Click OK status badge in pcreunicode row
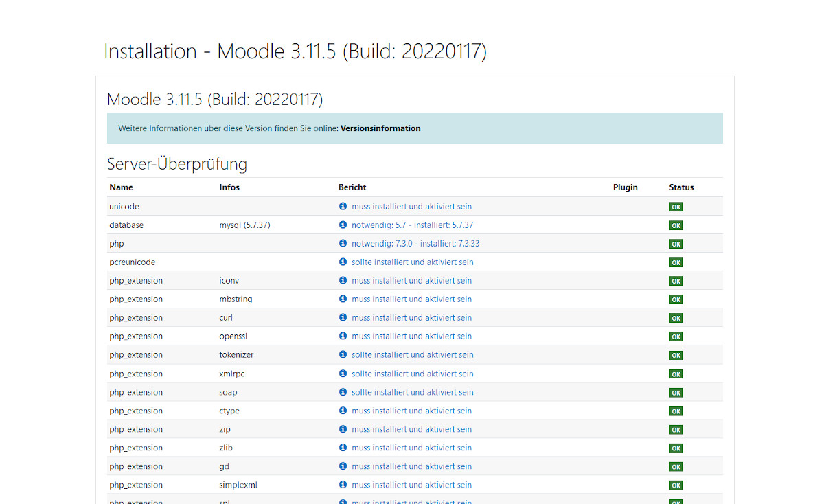824x504 pixels. [x=676, y=262]
